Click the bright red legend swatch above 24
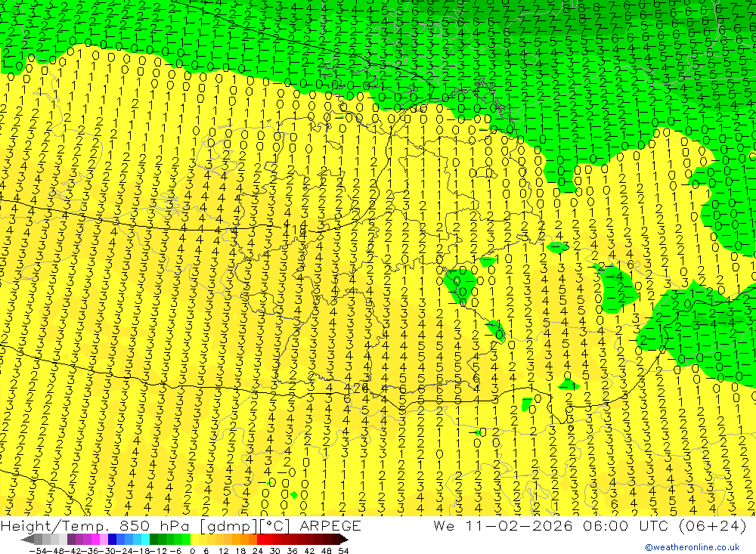 pyautogui.click(x=261, y=540)
